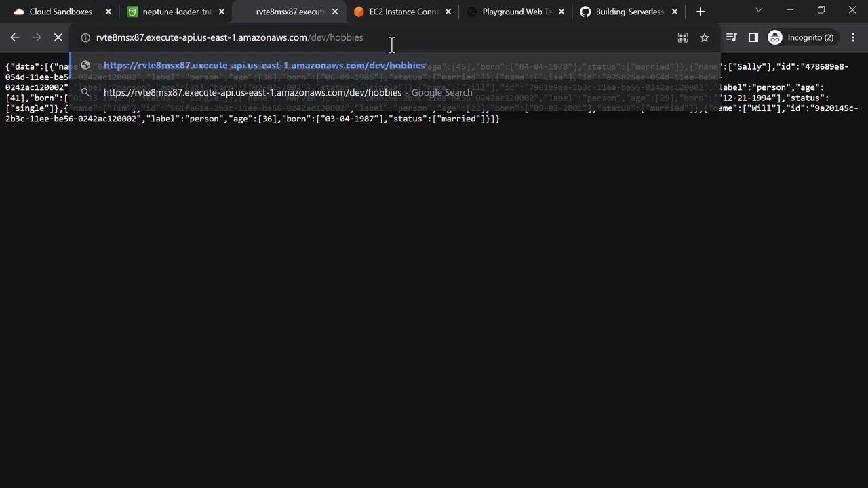Open the grid icon beside the bookmark star
The height and width of the screenshot is (488, 868).
pos(683,37)
